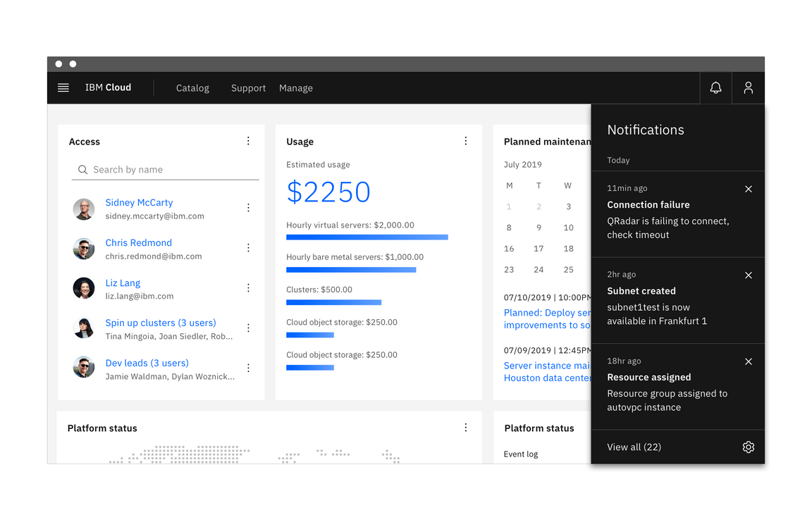Viewport: 812px width, 522px height.
Task: Open the Platform status overflow menu
Action: coord(465,427)
